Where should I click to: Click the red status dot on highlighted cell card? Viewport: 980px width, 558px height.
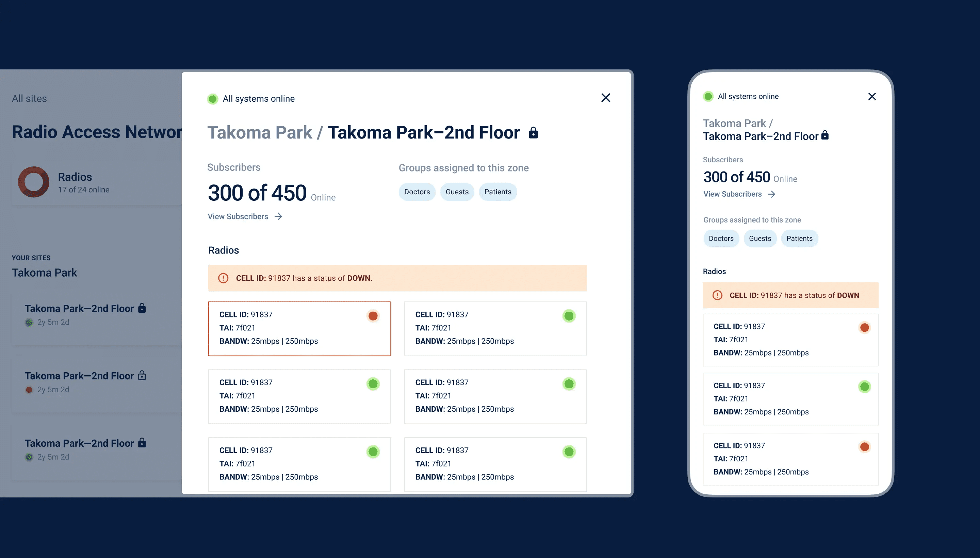(373, 316)
